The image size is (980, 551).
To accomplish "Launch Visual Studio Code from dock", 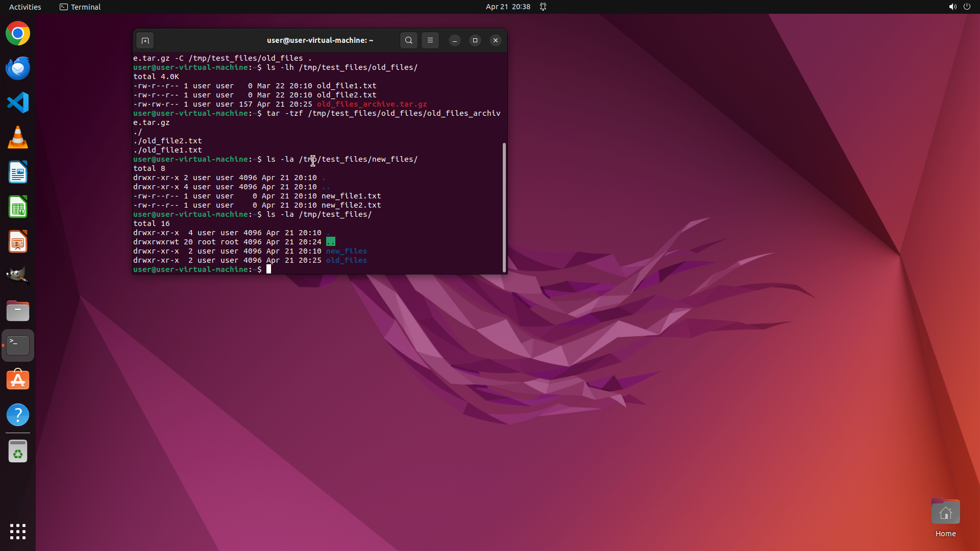I will (18, 103).
